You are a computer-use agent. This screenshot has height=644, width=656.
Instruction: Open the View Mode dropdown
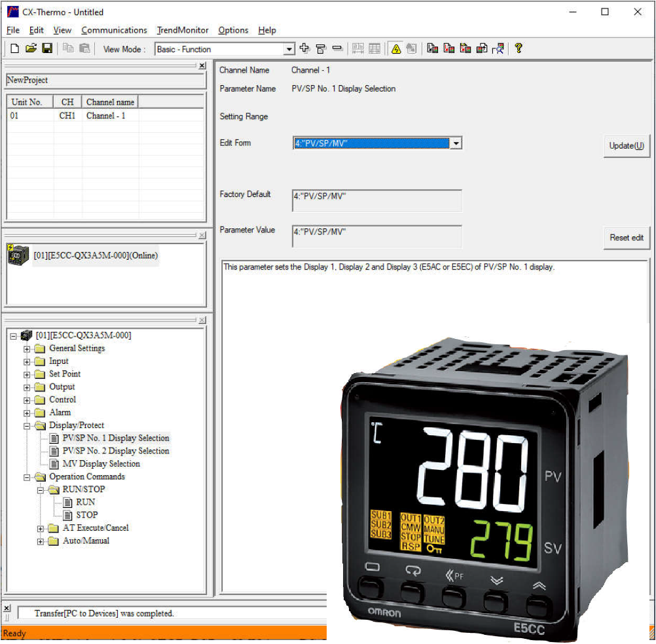(289, 49)
